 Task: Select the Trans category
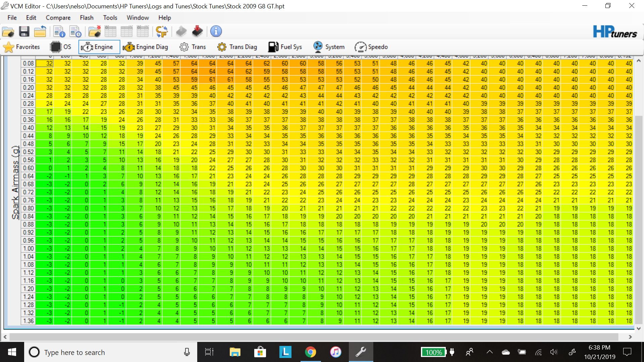click(193, 47)
